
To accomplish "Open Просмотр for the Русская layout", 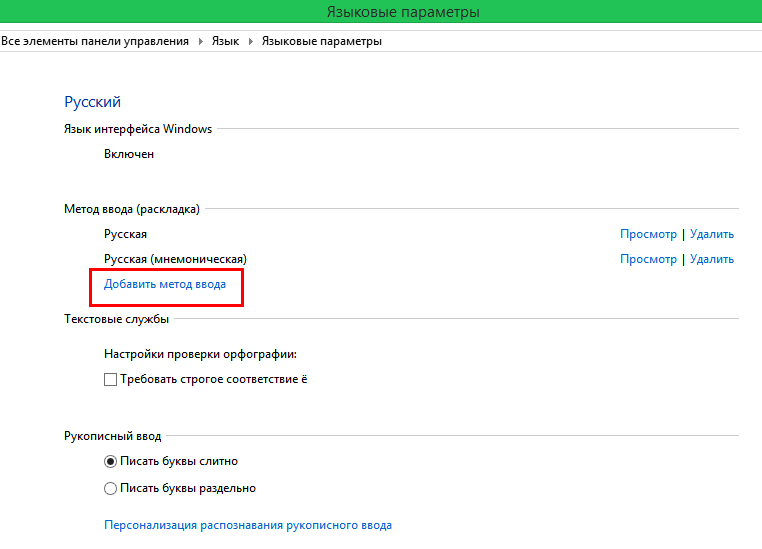I will pos(648,234).
